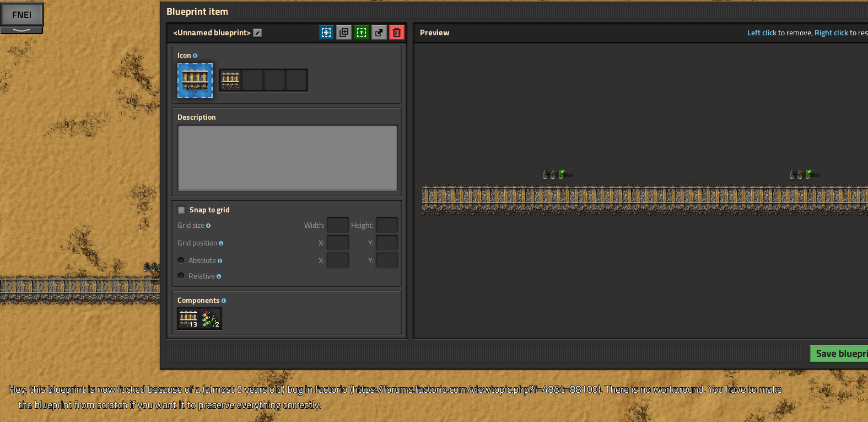Click the Grid position info icon
This screenshot has height=422, width=868.
(x=221, y=243)
